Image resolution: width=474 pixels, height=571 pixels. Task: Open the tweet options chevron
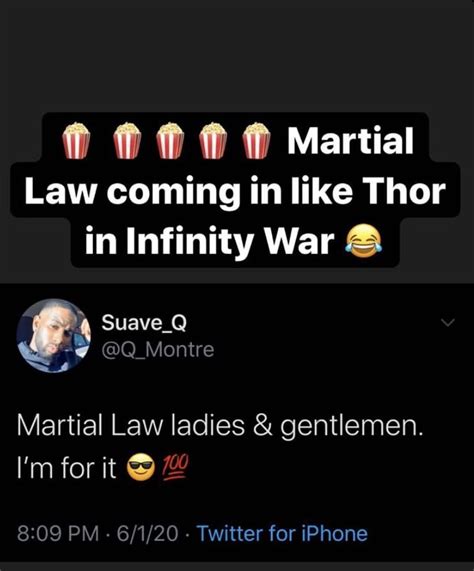[447, 322]
